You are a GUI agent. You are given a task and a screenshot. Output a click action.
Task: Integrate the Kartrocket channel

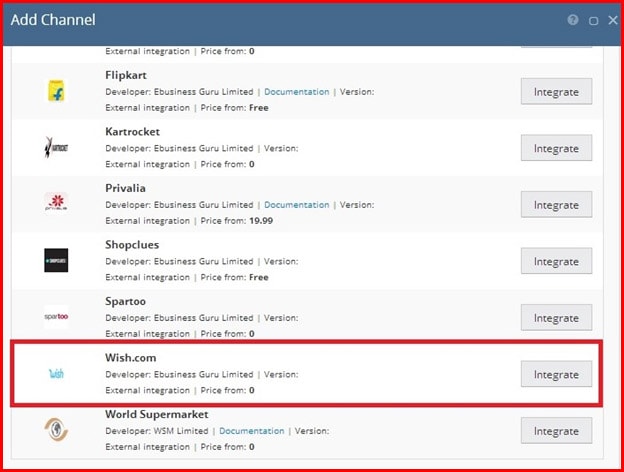556,148
